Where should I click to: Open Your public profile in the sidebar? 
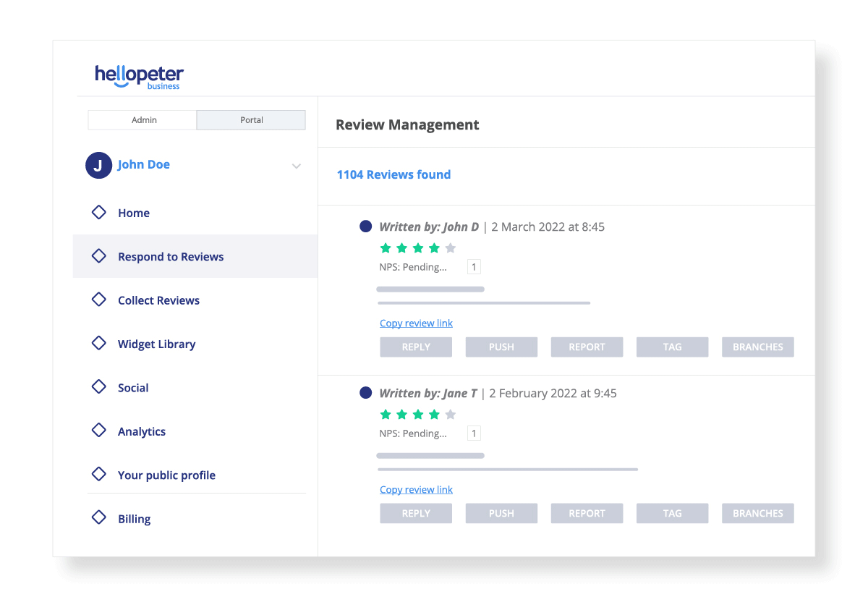point(99,475)
